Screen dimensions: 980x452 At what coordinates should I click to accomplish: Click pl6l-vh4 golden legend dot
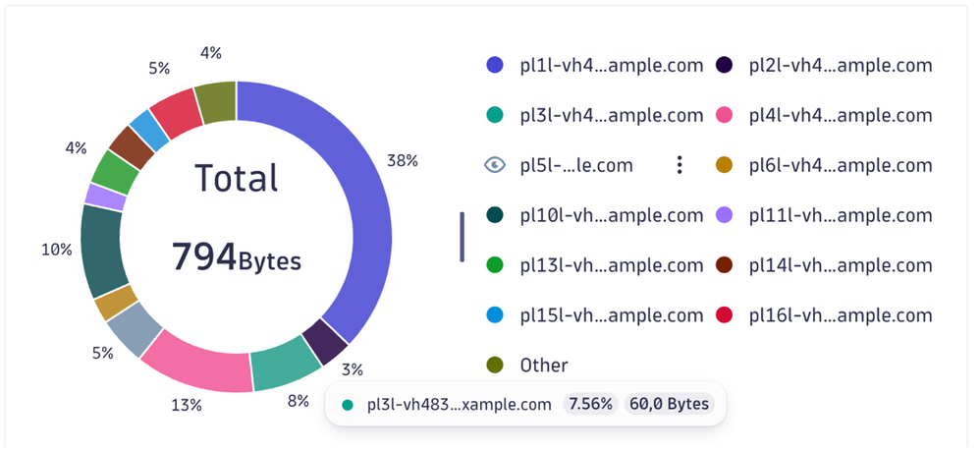point(727,165)
